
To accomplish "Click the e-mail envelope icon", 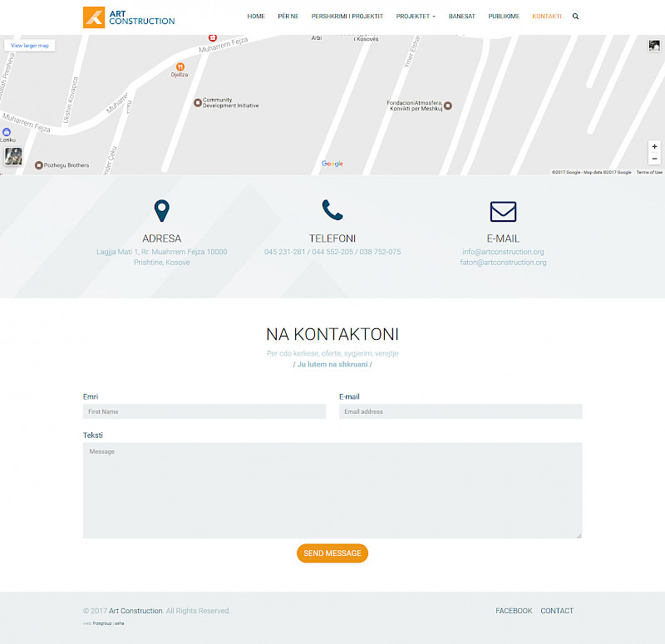I will click(x=503, y=212).
